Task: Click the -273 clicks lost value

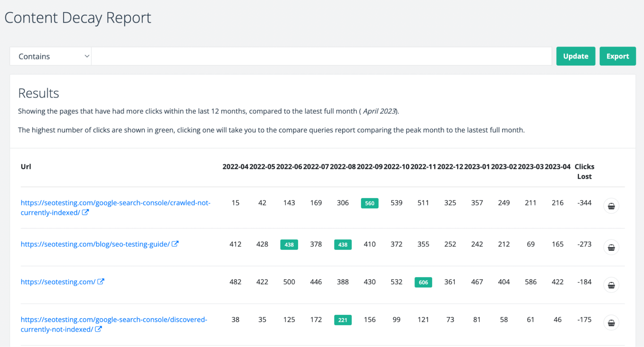Action: pyautogui.click(x=584, y=244)
